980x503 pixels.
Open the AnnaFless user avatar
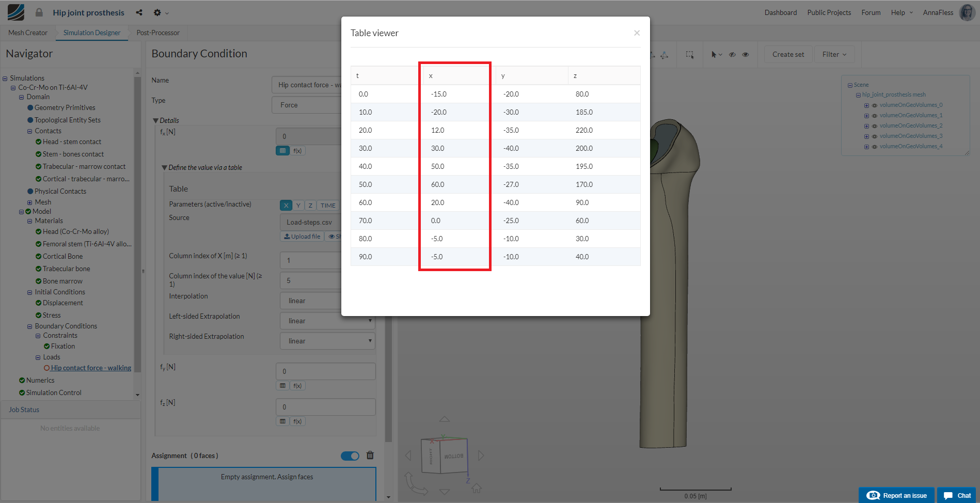[x=967, y=12]
